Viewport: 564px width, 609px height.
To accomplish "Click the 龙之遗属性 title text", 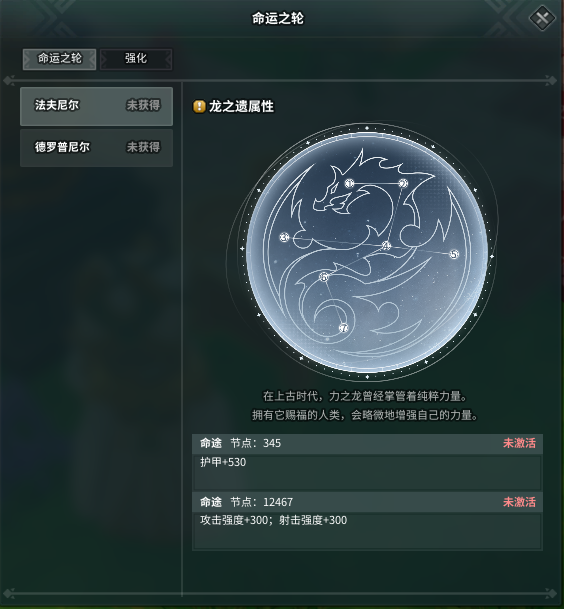I will [241, 106].
